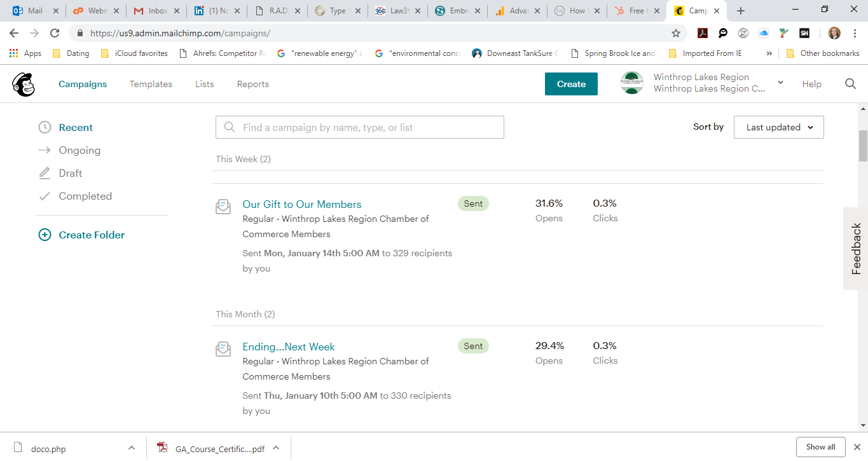The image size is (868, 461).
Task: Click the checkmark icon next to Completed
Action: (45, 196)
